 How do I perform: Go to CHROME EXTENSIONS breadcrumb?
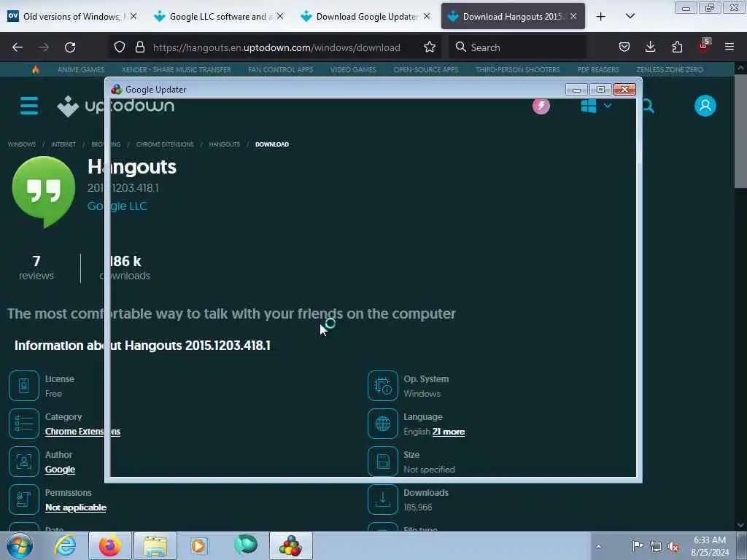[165, 144]
